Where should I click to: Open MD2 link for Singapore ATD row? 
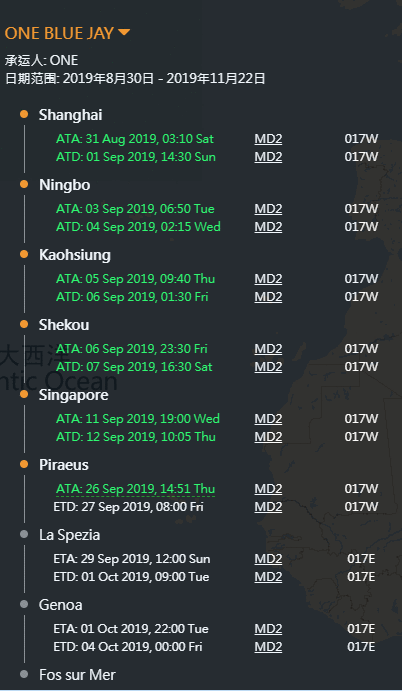pos(268,437)
